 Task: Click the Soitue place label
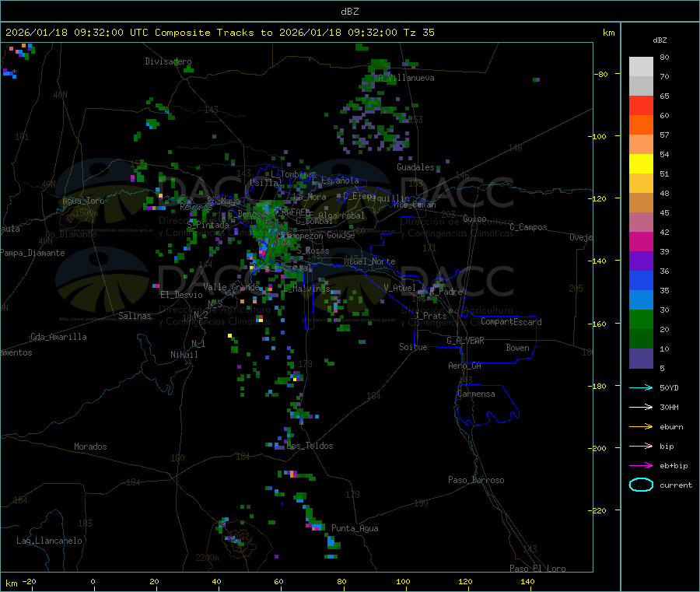pyautogui.click(x=413, y=347)
